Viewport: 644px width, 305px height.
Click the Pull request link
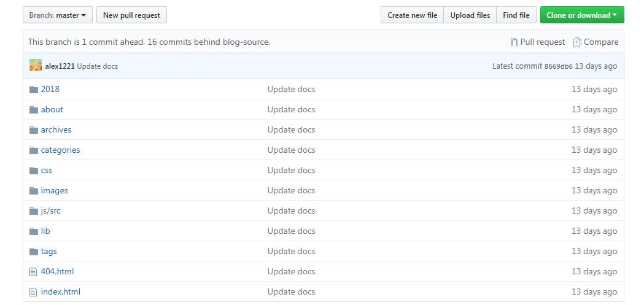click(543, 42)
